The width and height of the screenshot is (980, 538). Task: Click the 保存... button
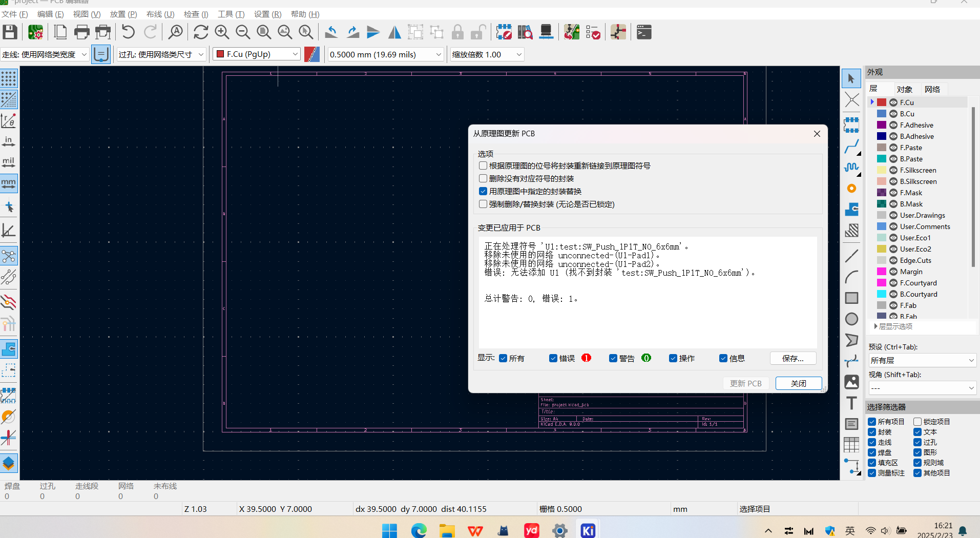[793, 358]
